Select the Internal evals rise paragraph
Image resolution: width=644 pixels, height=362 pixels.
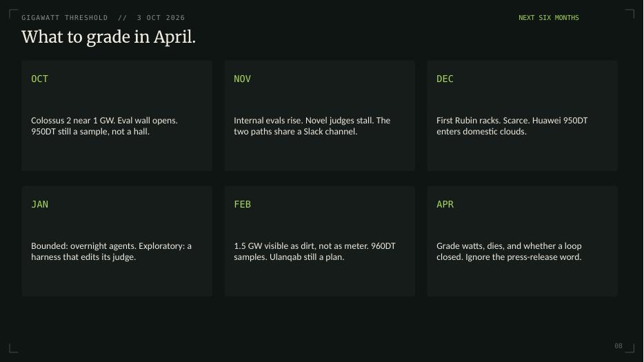click(312, 125)
